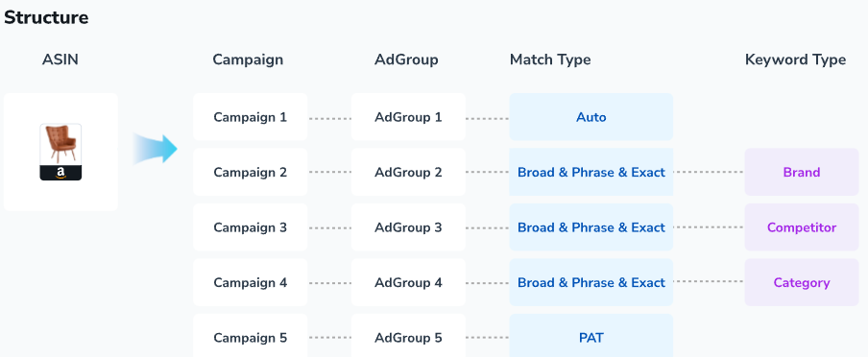The width and height of the screenshot is (868, 357).
Task: Select the Competitor keyword type box
Action: point(802,227)
